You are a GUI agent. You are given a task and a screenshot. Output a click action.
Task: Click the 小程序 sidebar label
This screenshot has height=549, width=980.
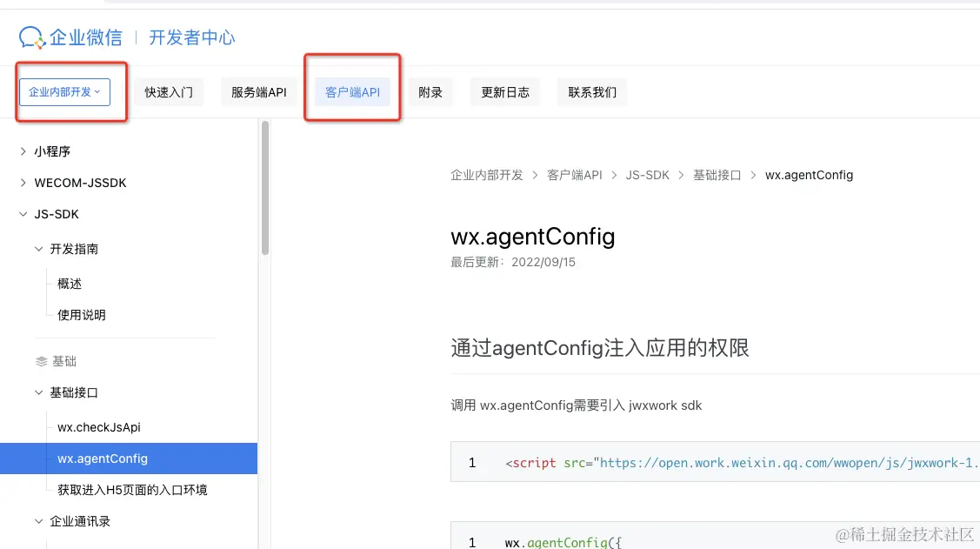(x=52, y=151)
